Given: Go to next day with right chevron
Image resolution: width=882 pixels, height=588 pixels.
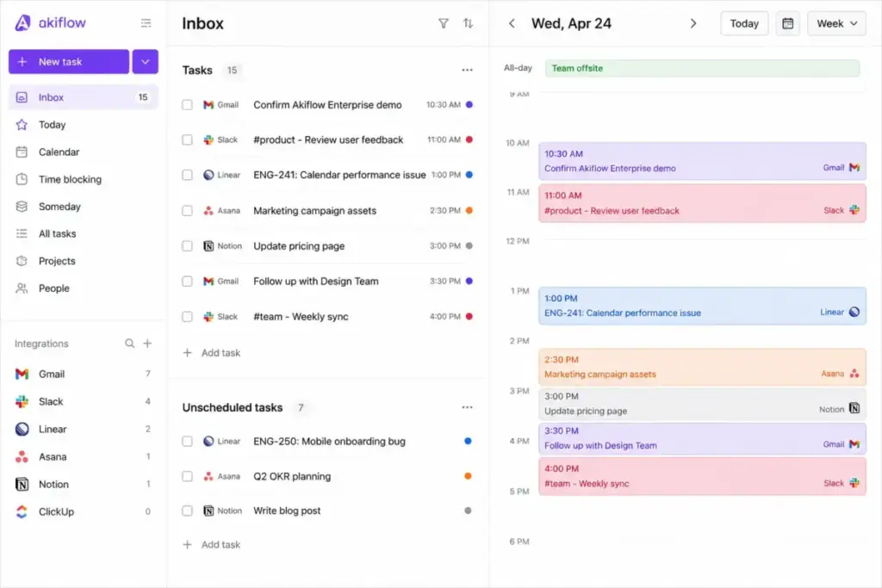Looking at the screenshot, I should 693,23.
